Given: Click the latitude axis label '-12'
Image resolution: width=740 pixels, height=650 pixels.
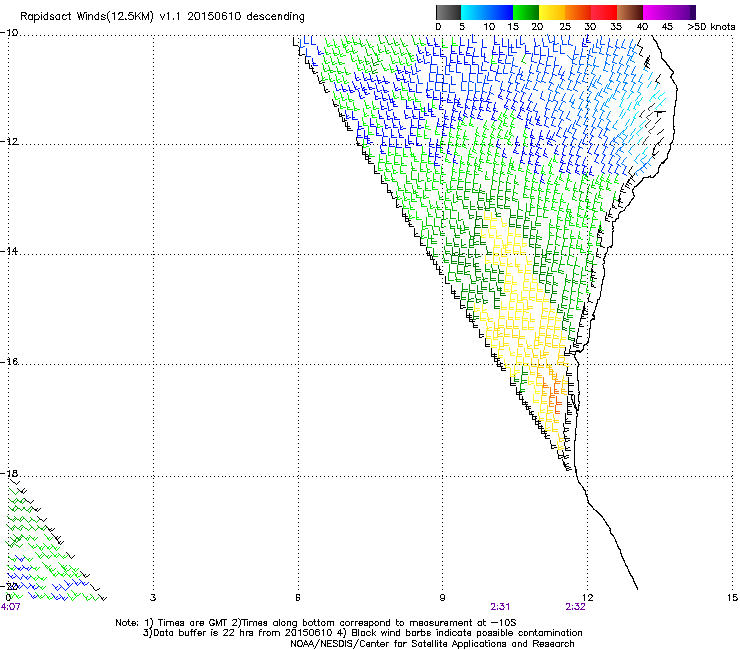Looking at the screenshot, I should [9, 142].
